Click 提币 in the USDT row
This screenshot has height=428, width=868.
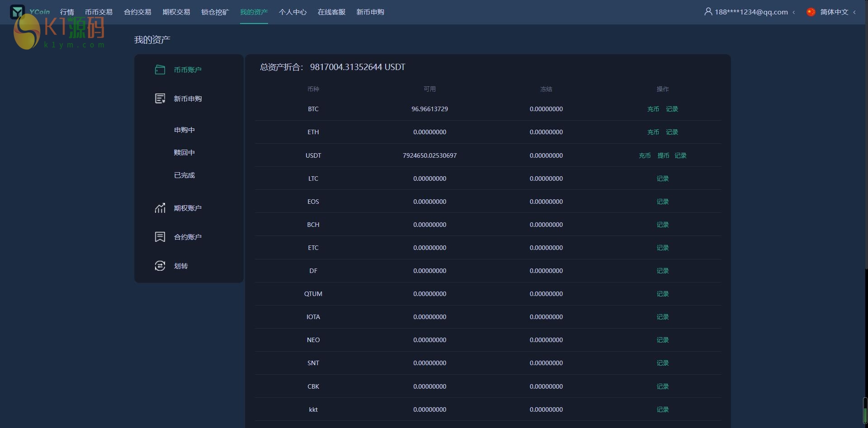coord(663,155)
